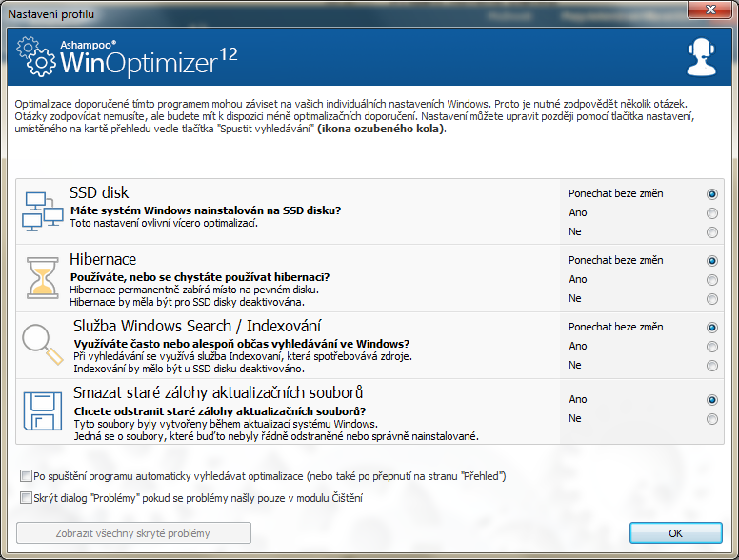Click the 'SSD disk' heading
The image size is (739, 560).
tap(99, 192)
